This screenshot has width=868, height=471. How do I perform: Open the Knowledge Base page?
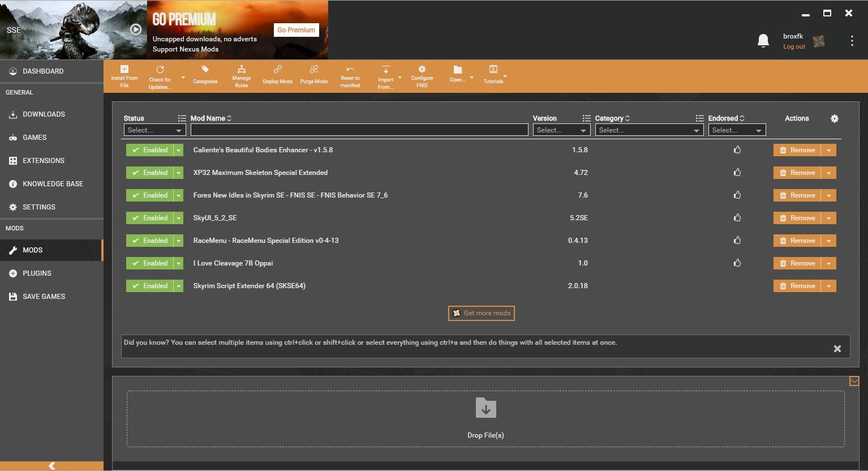point(51,184)
